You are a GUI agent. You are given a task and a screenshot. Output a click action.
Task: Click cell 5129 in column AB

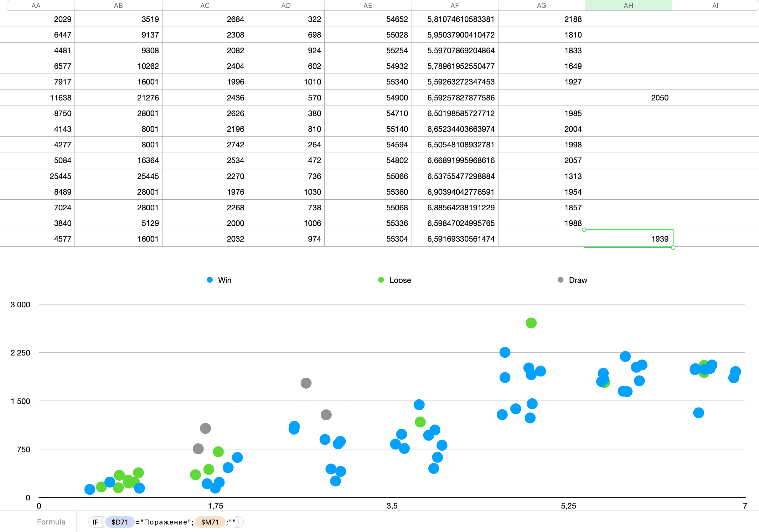click(x=118, y=223)
